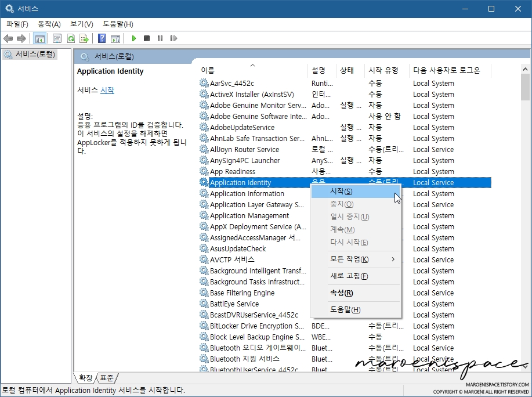
Task: Stop the service with the black square icon
Action: coord(147,38)
